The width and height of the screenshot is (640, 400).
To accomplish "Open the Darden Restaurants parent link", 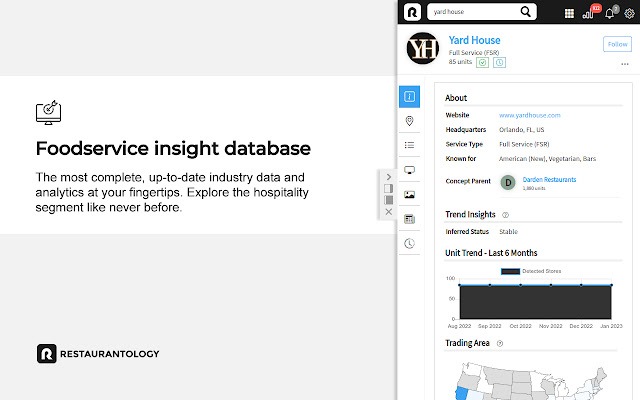I will [x=549, y=180].
